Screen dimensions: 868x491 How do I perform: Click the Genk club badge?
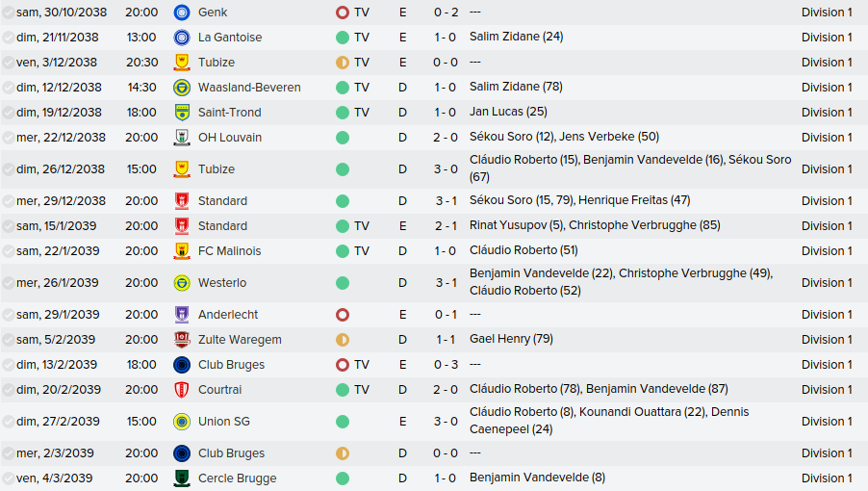181,13
